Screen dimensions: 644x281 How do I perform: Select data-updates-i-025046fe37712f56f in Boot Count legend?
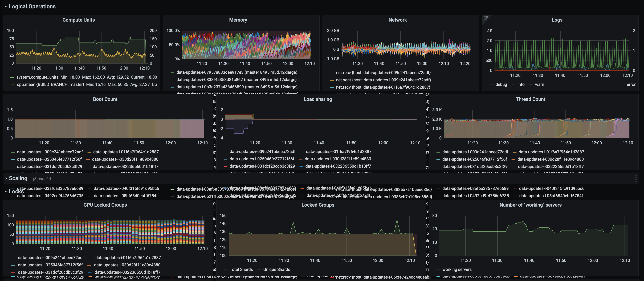49,159
